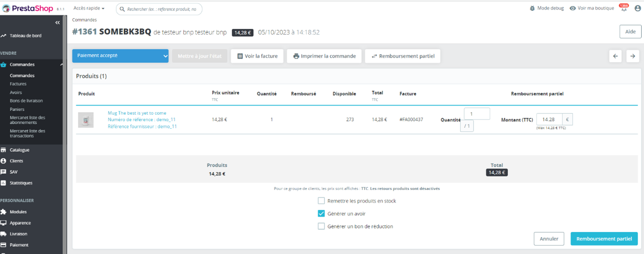Screen dimensions: 644x254
Task: Click the search magnifier icon
Action: tap(122, 9)
